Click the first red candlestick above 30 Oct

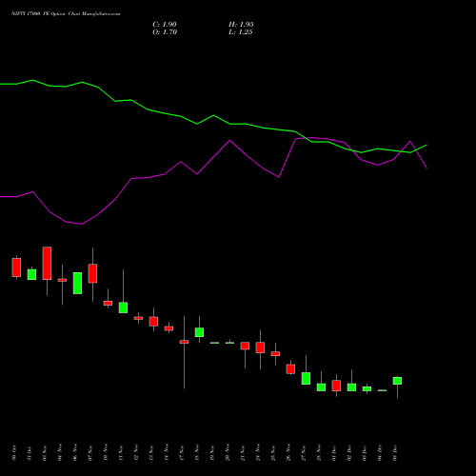click(16, 268)
